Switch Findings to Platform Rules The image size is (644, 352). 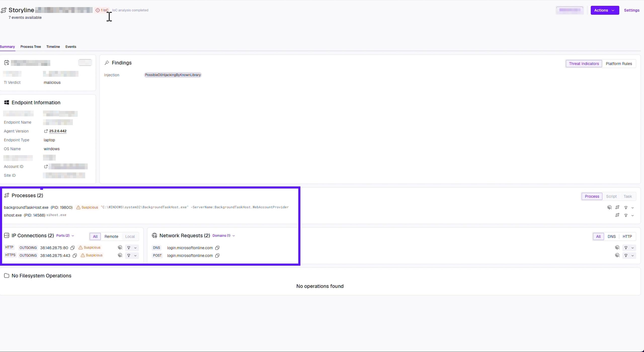pyautogui.click(x=619, y=64)
